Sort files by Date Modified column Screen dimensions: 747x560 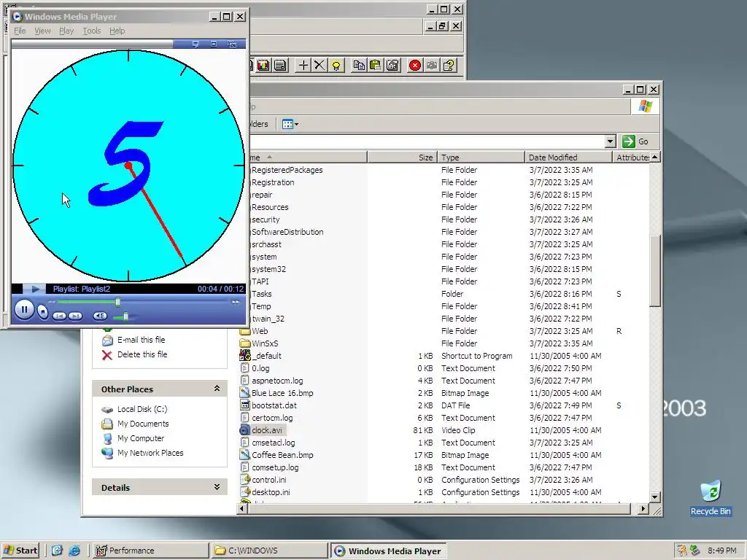(568, 157)
